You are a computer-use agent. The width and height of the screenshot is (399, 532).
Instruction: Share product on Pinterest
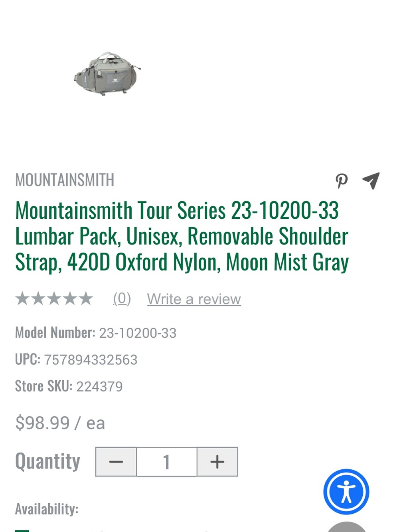click(x=342, y=181)
